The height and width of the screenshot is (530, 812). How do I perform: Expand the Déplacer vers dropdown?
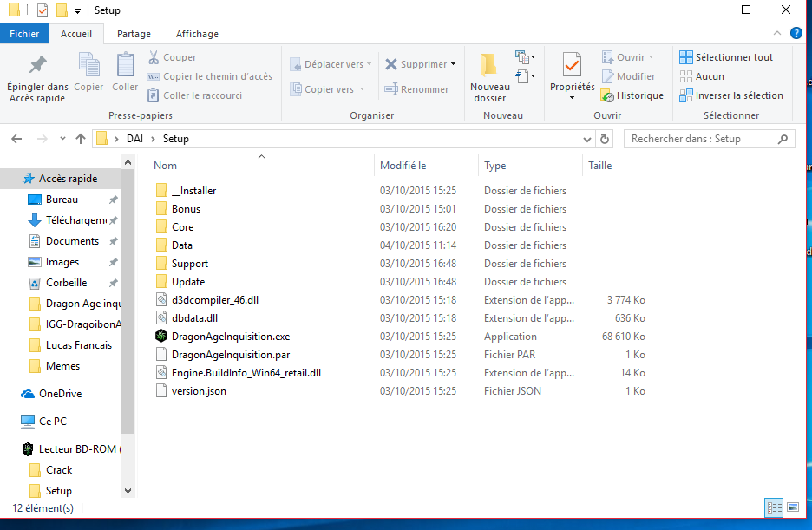(x=369, y=64)
